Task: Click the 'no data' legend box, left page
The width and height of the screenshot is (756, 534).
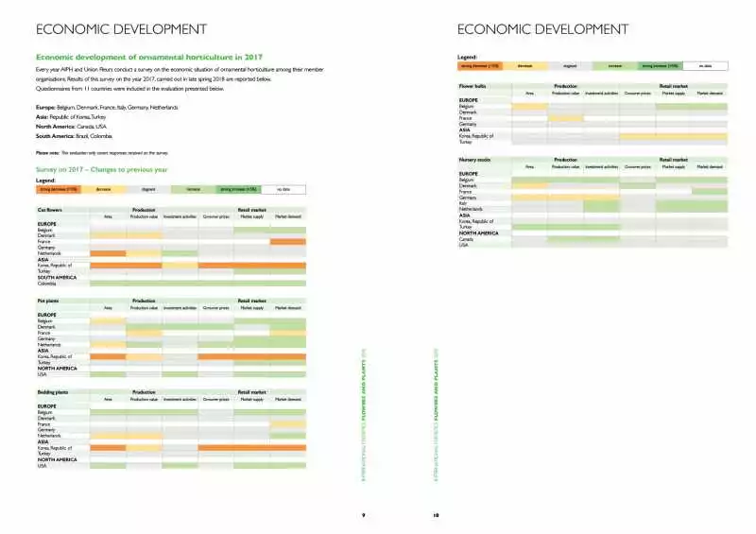Action: click(x=283, y=190)
